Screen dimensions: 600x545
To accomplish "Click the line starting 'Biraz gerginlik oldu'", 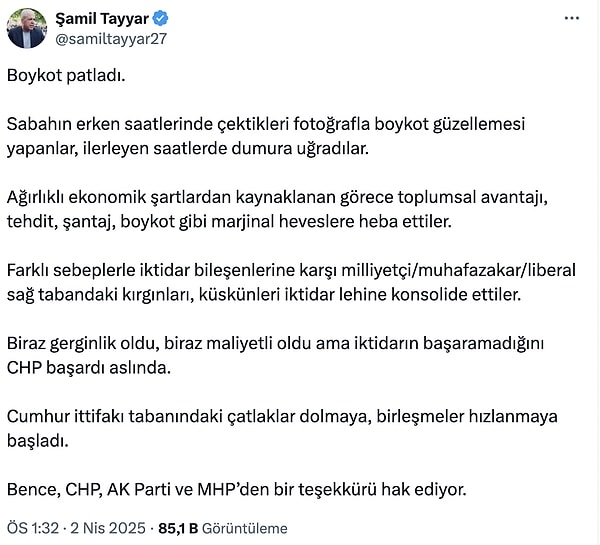I will click(274, 343).
